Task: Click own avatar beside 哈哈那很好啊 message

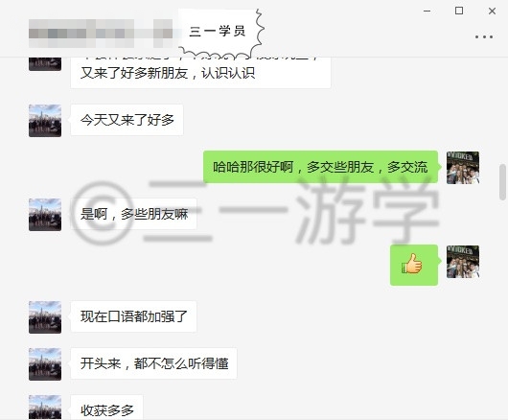Action: pyautogui.click(x=463, y=168)
